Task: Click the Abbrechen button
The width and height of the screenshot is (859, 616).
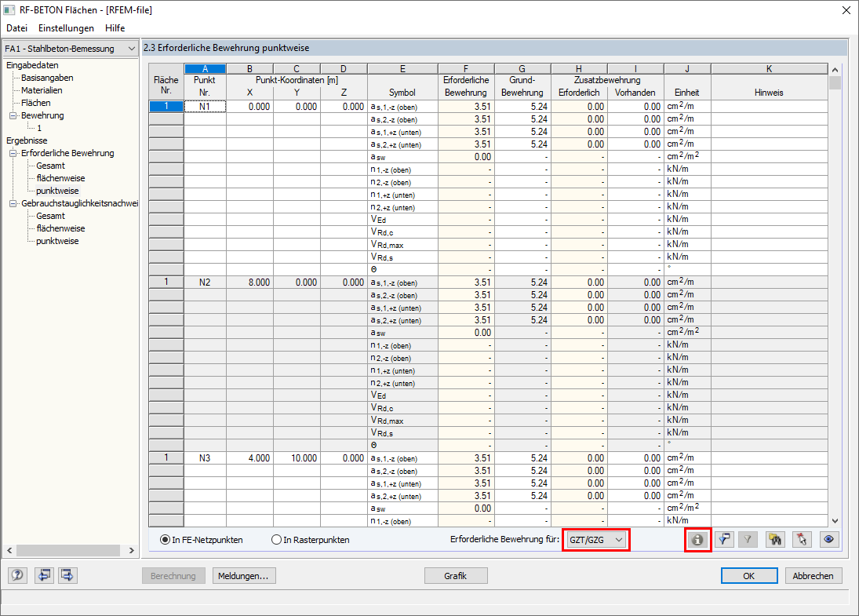Action: click(813, 576)
